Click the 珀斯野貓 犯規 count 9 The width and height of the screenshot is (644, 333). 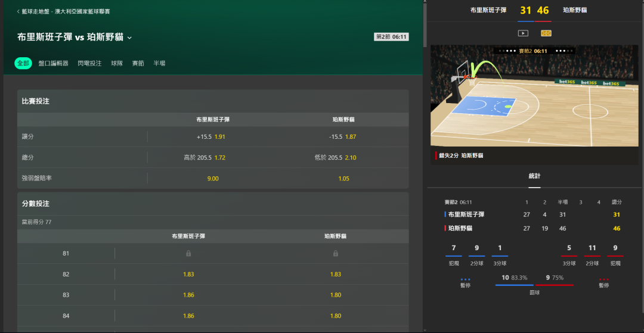point(615,248)
